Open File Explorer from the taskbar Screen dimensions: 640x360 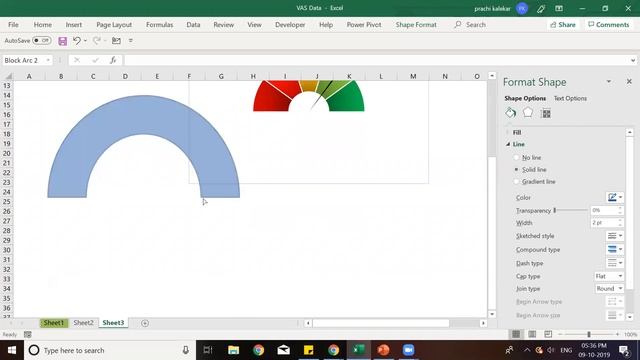pos(233,350)
